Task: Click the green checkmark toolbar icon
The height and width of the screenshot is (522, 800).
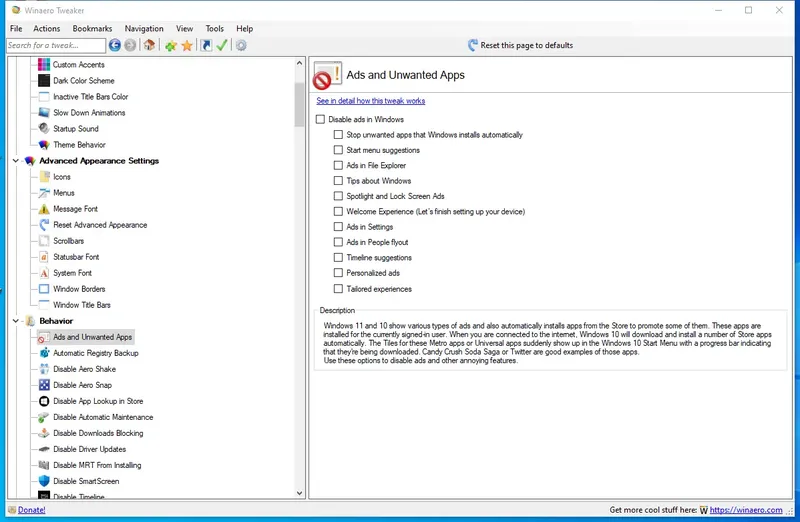Action: point(222,45)
